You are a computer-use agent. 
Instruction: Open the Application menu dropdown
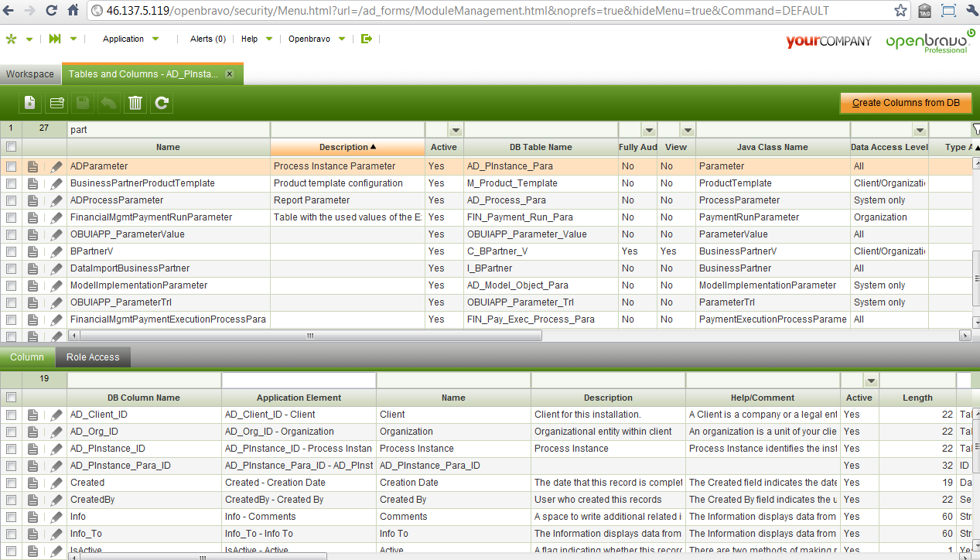coord(131,39)
